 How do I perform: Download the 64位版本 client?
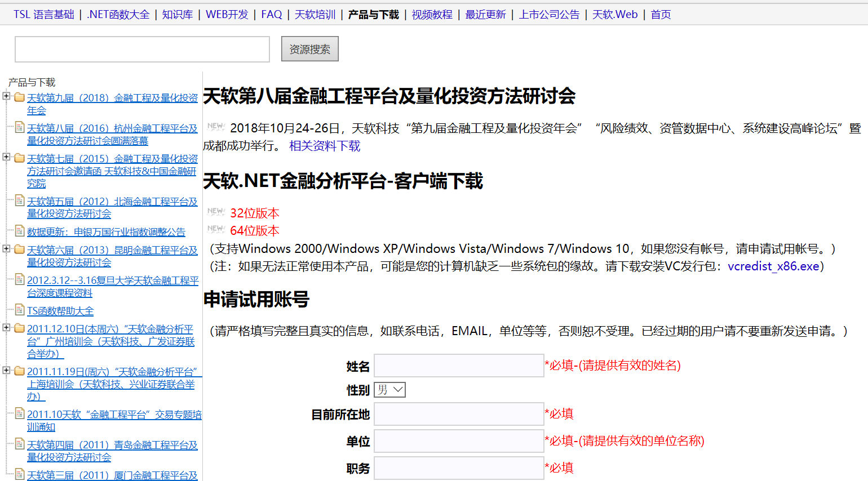coord(255,230)
